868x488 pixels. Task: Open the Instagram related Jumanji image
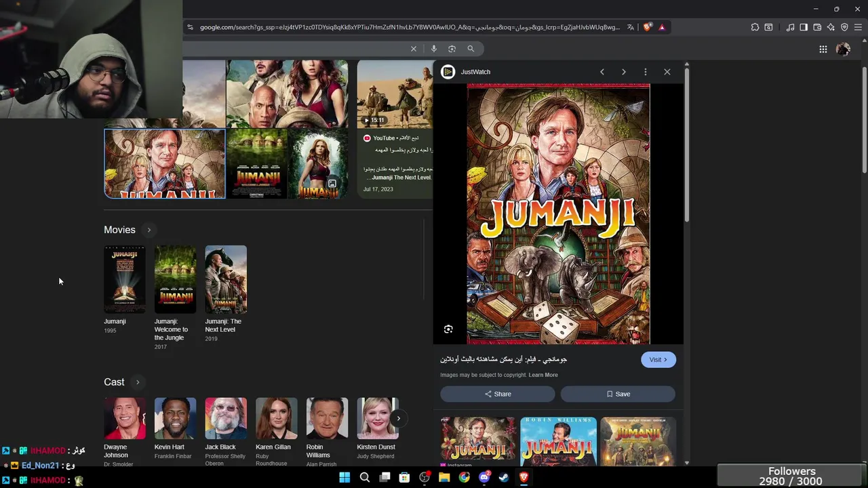(478, 441)
